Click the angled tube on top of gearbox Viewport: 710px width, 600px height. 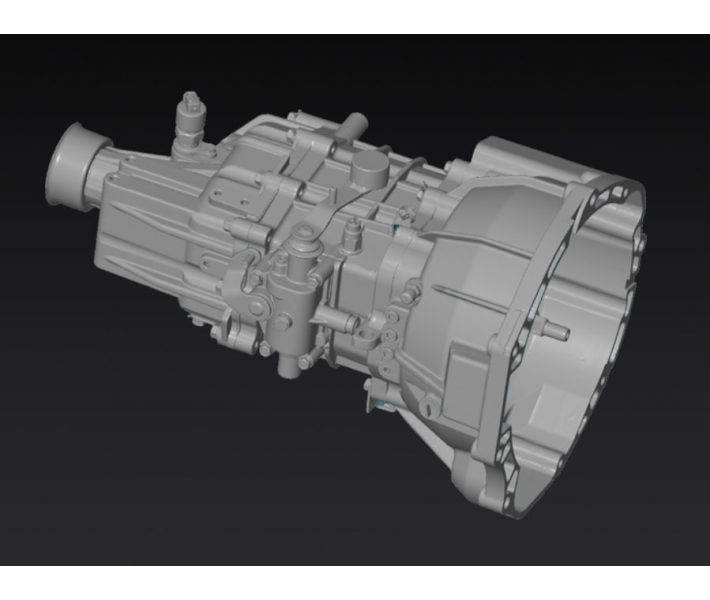350,128
